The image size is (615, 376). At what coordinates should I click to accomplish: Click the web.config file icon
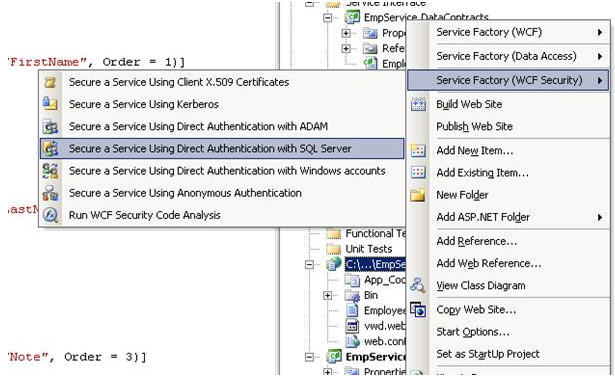(x=352, y=341)
